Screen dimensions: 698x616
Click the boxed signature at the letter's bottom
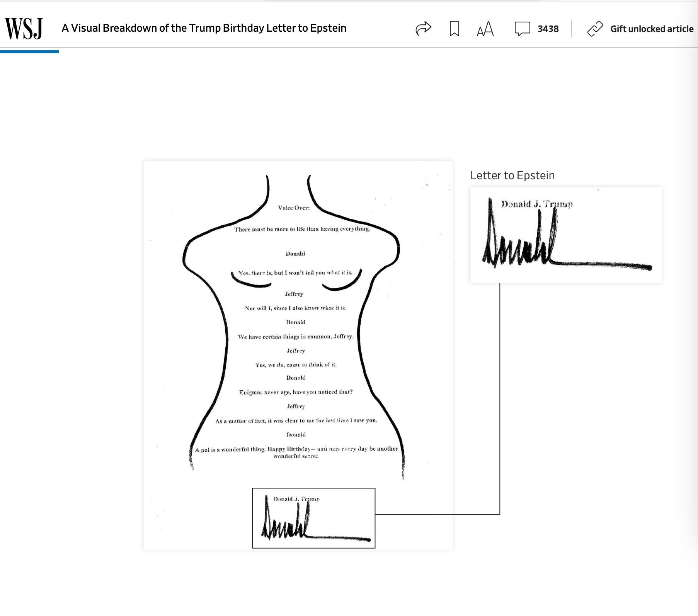pos(313,518)
